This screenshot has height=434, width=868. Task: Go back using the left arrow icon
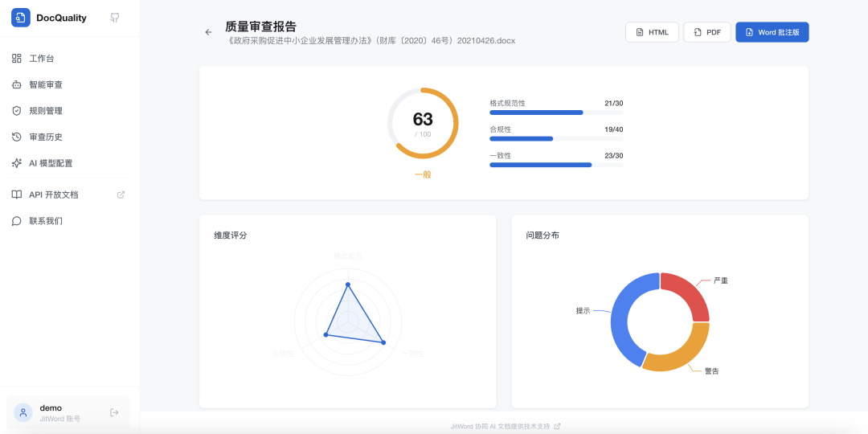[208, 32]
